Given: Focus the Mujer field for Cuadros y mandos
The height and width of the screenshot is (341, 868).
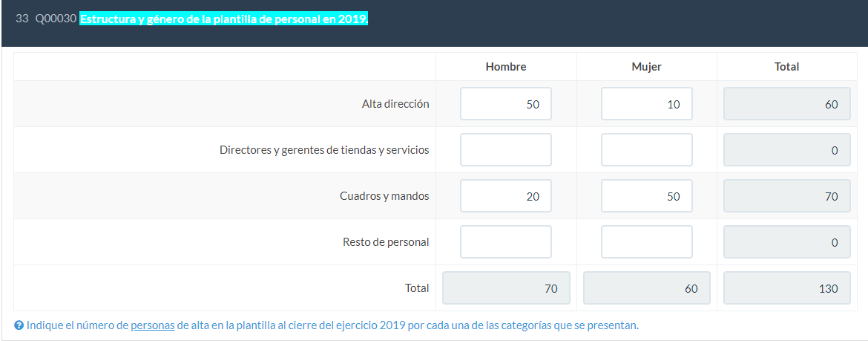Looking at the screenshot, I should 646,196.
